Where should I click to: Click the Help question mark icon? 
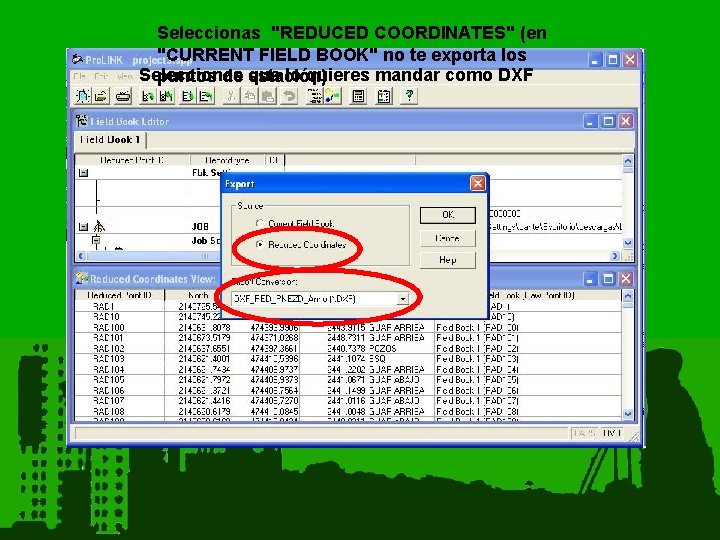409,96
